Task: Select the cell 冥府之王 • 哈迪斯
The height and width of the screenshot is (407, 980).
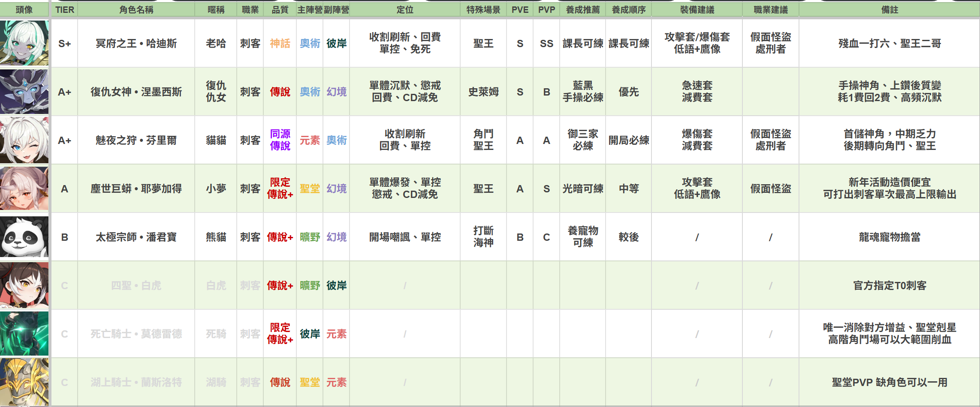Action: click(x=136, y=43)
